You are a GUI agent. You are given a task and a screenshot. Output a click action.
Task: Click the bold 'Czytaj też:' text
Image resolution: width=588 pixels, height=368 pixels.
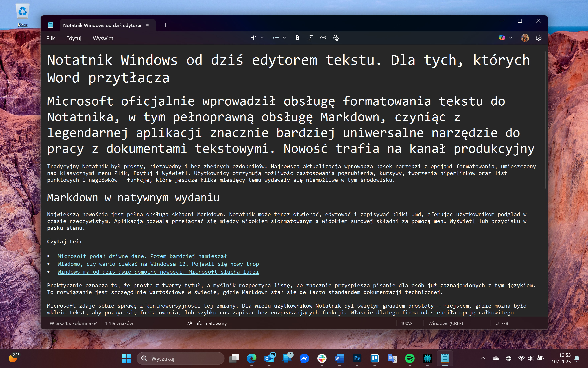64,241
